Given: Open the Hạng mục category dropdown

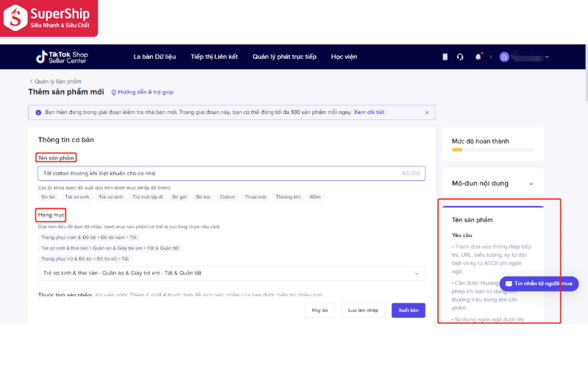Looking at the screenshot, I should tap(232, 273).
